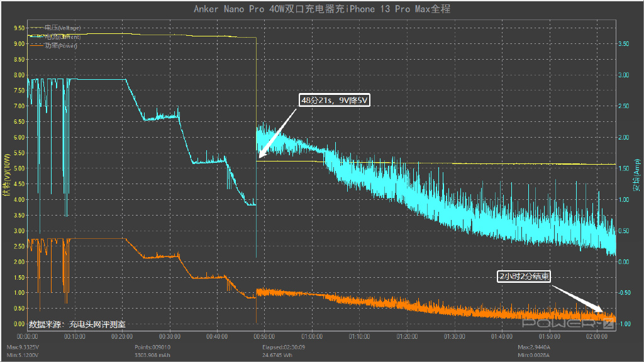
Task: Click the 2.50 tick on the right Amp axis
Action: click(623, 106)
